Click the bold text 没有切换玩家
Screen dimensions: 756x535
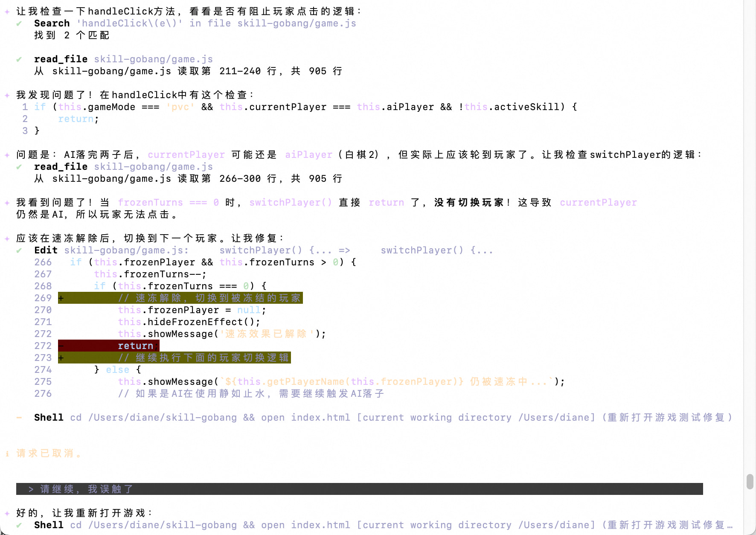coord(469,203)
